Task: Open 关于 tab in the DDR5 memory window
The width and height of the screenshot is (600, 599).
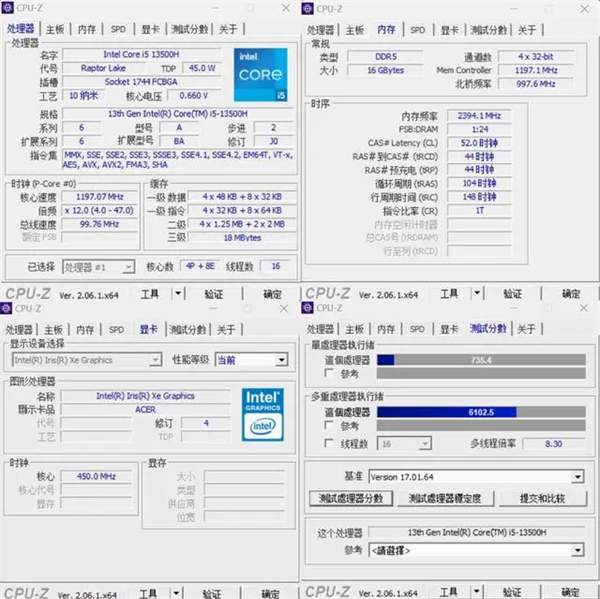Action: click(x=527, y=30)
